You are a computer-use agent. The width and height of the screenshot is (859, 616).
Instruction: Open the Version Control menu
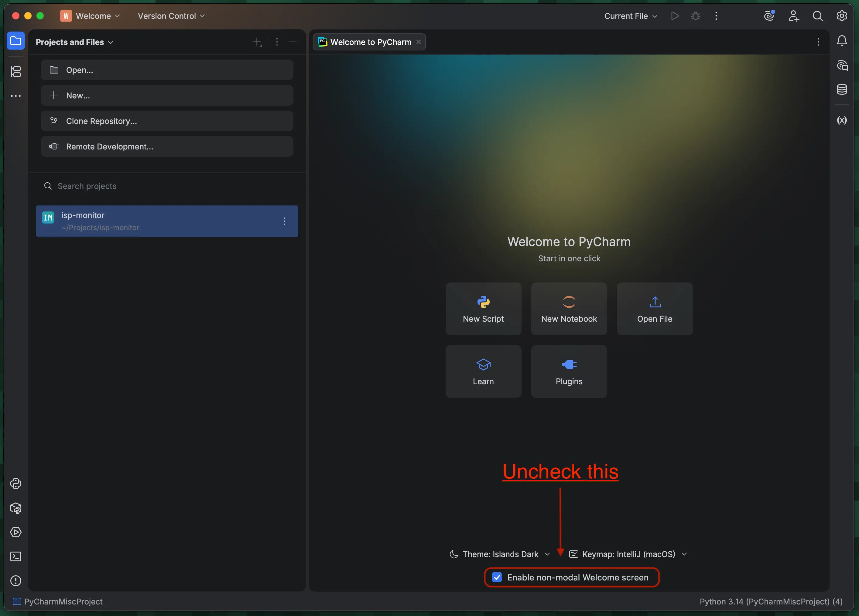click(x=170, y=16)
